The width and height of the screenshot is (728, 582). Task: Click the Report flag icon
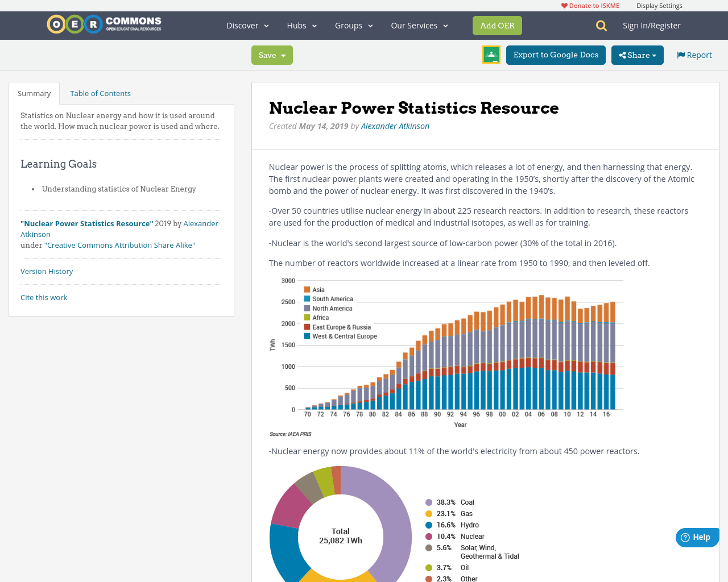(680, 54)
